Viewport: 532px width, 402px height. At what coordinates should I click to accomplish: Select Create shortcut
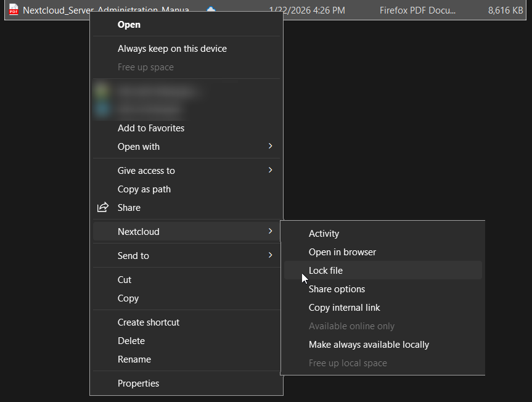pos(187,322)
